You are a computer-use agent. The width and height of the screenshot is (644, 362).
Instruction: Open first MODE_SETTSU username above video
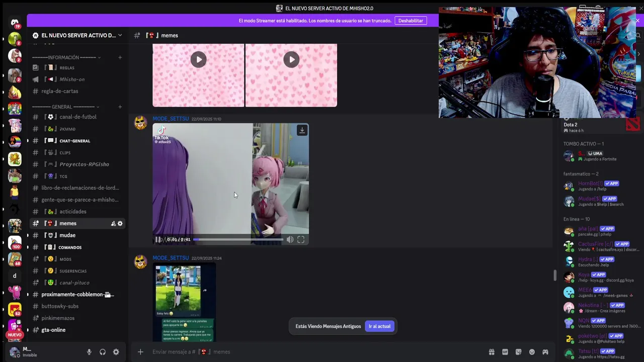[x=171, y=119]
